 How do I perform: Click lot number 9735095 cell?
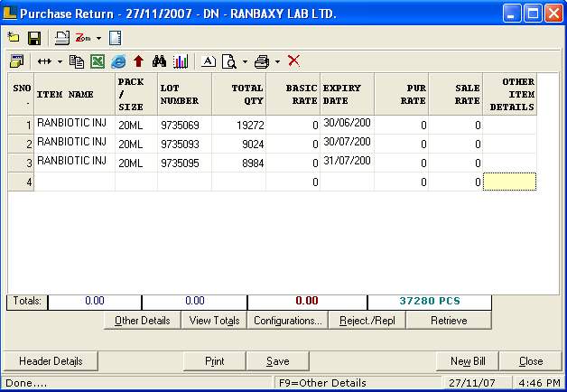185,163
